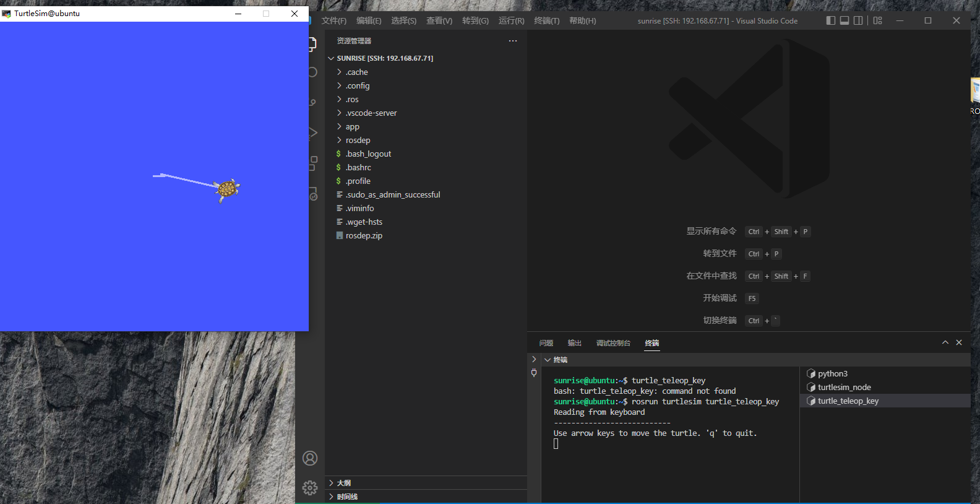Open the 帮助(H) menu
Screen dimensions: 980x504
[583, 20]
